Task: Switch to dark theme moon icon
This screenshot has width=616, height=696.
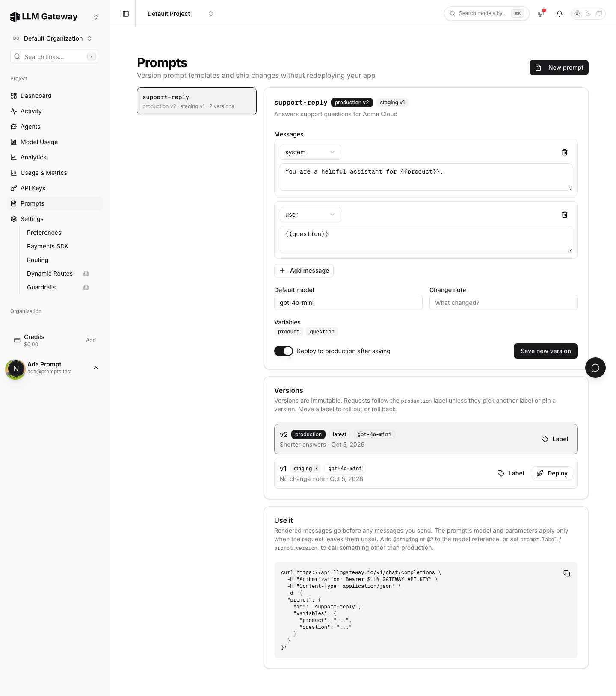Action: 588,14
